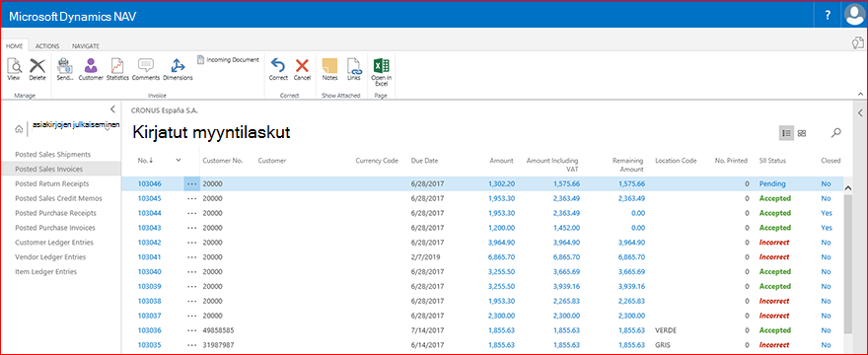This screenshot has height=355, width=868.
Task: Click the lightbulb icon under header
Action: [x=857, y=43]
